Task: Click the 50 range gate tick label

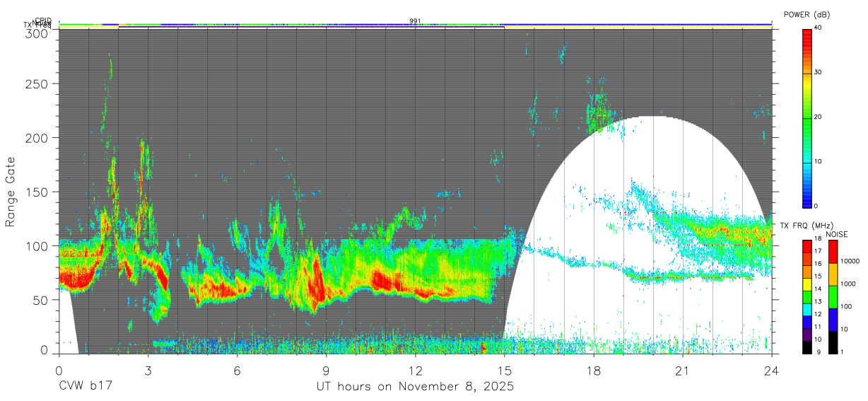Action: coord(40,300)
